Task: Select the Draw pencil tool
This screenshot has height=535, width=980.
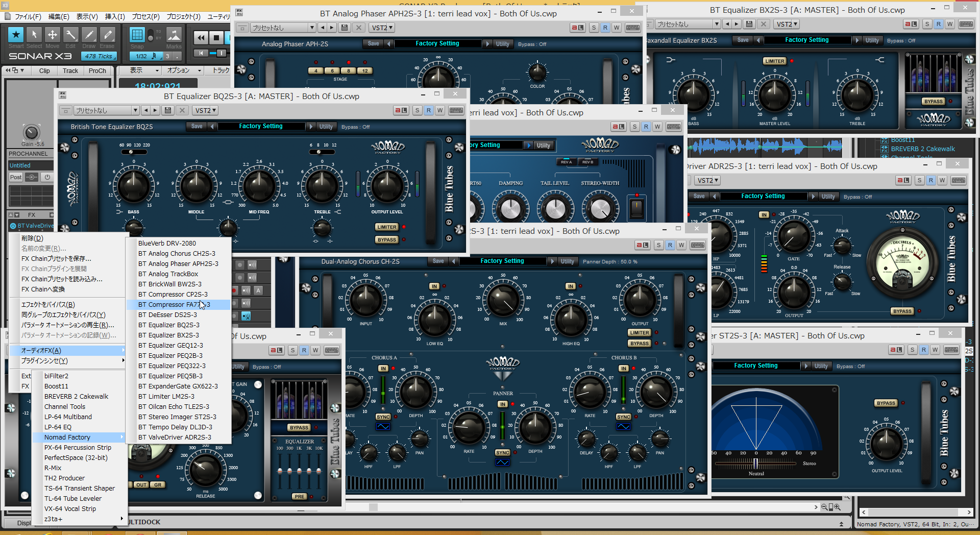Action: (x=89, y=35)
